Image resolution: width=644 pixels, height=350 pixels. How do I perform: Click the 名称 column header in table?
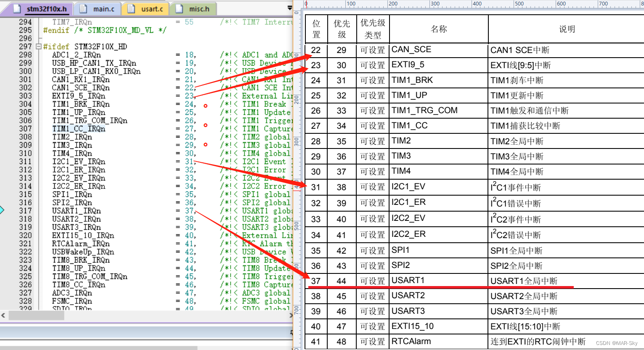[x=439, y=29]
